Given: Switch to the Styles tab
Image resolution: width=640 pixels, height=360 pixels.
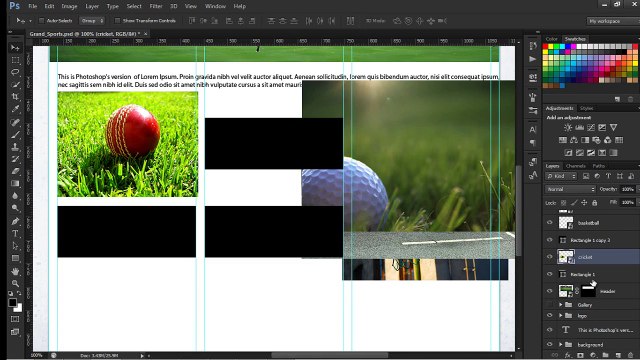Looking at the screenshot, I should click(x=587, y=108).
